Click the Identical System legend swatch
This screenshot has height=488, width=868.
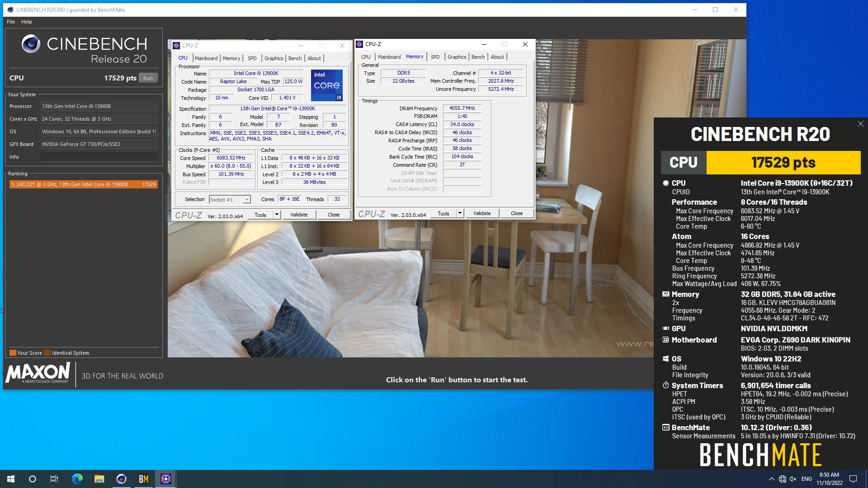coord(47,353)
